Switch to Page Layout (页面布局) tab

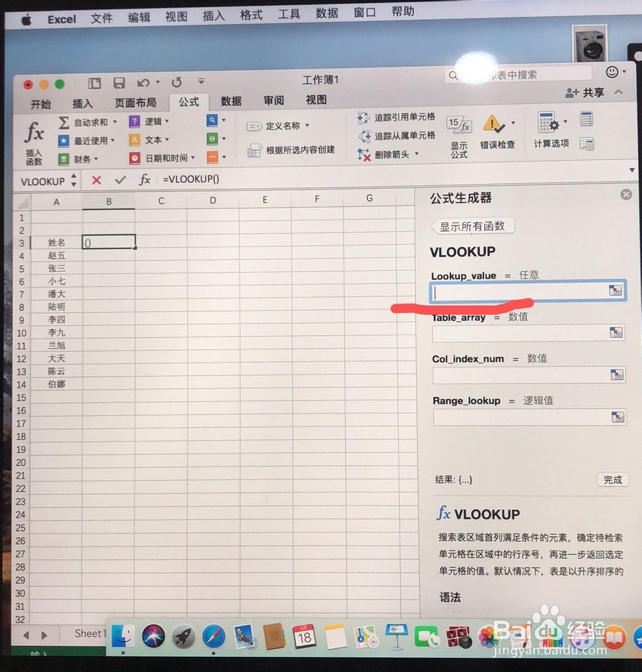point(135,103)
